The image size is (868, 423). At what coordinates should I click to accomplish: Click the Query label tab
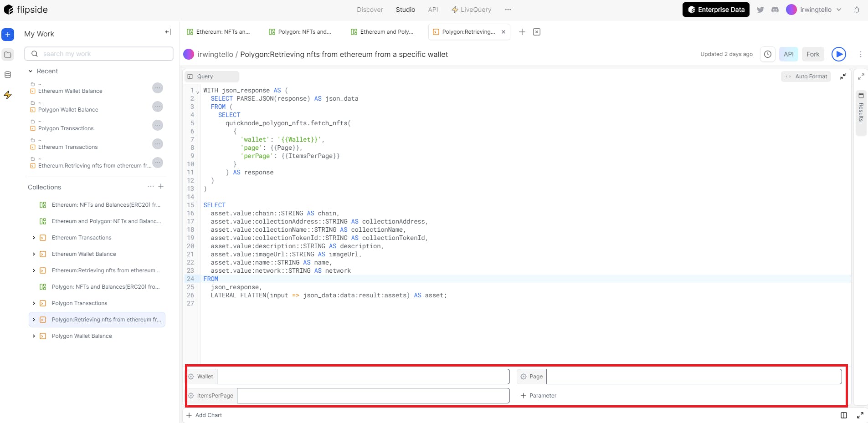[x=212, y=76]
